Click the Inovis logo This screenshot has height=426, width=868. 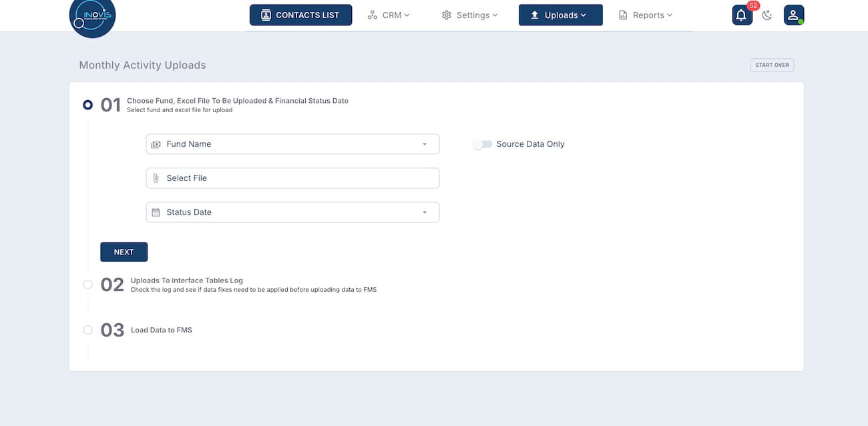click(92, 16)
